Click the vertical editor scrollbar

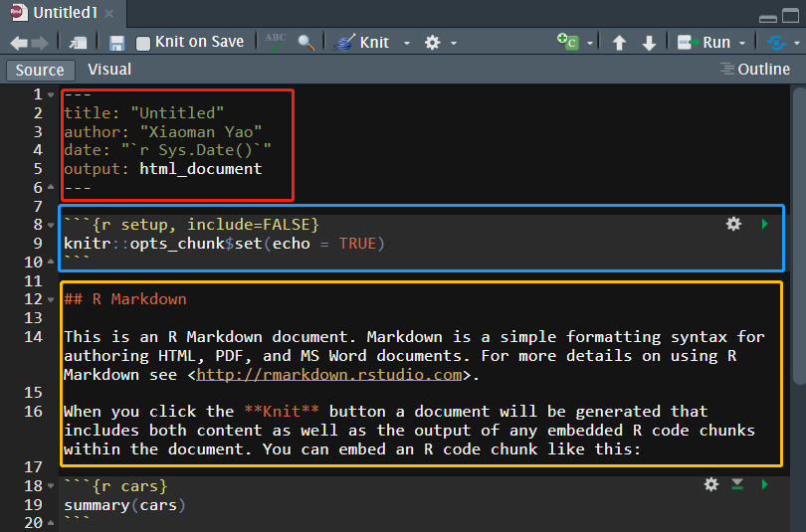click(x=799, y=237)
